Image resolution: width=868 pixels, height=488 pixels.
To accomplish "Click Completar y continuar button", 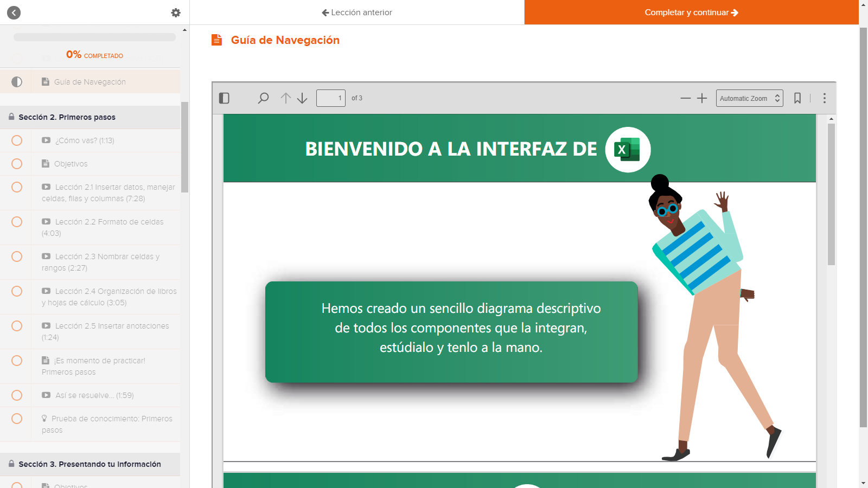I will tap(691, 12).
